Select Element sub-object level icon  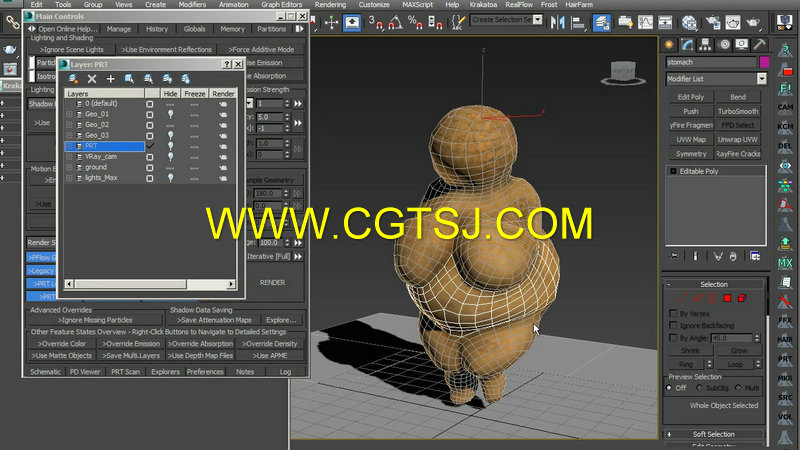click(742, 298)
